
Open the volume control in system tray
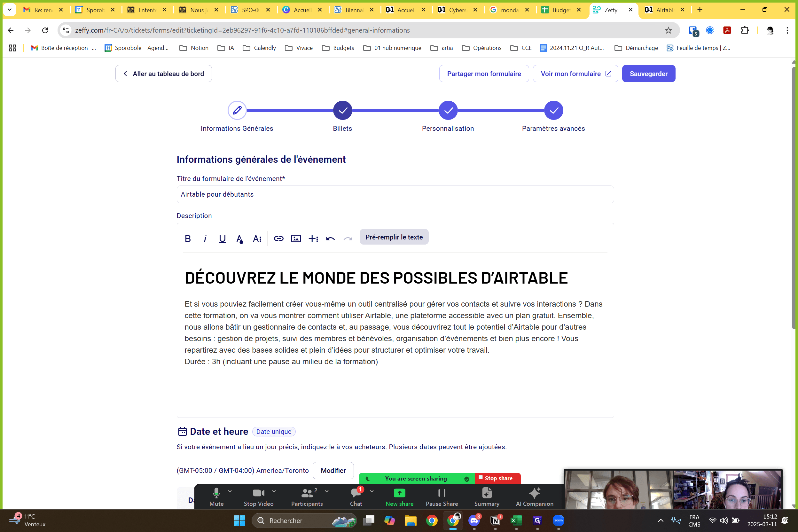tap(724, 520)
